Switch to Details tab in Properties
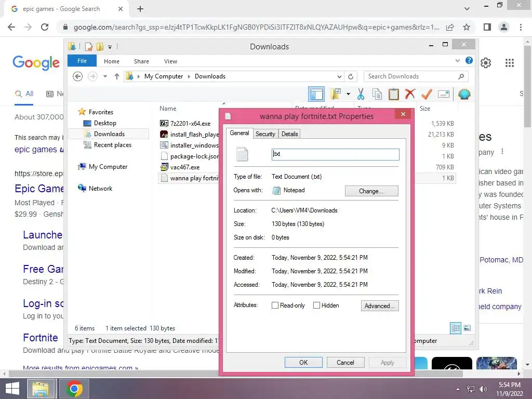 289,134
